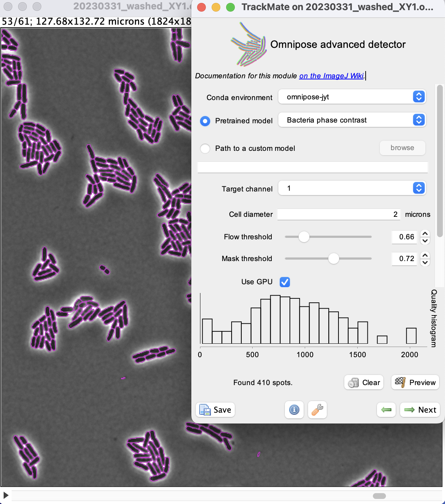Decrease Mask threshold with down stepper
The height and width of the screenshot is (504, 445).
tap(425, 262)
